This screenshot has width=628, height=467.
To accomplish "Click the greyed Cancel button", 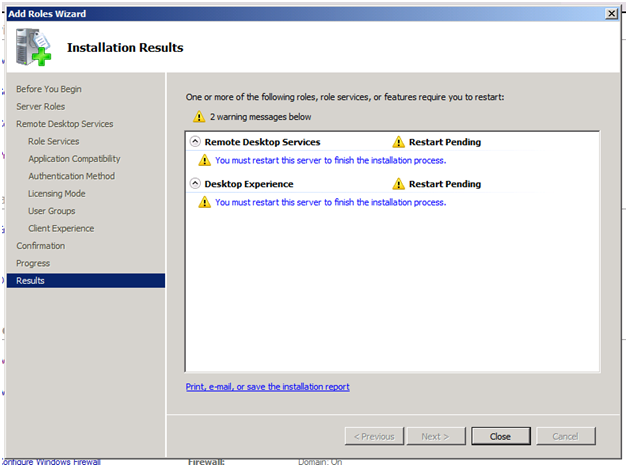I will [x=566, y=436].
